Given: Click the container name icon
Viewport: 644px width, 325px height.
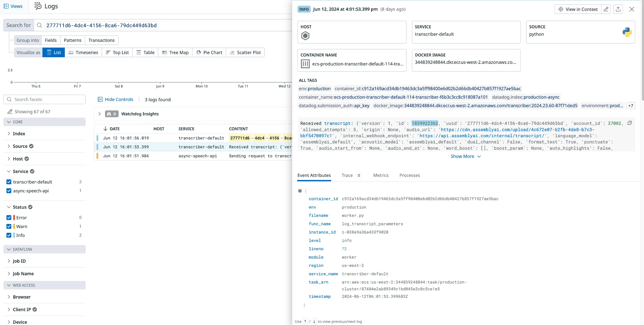Looking at the screenshot, I should (x=305, y=64).
